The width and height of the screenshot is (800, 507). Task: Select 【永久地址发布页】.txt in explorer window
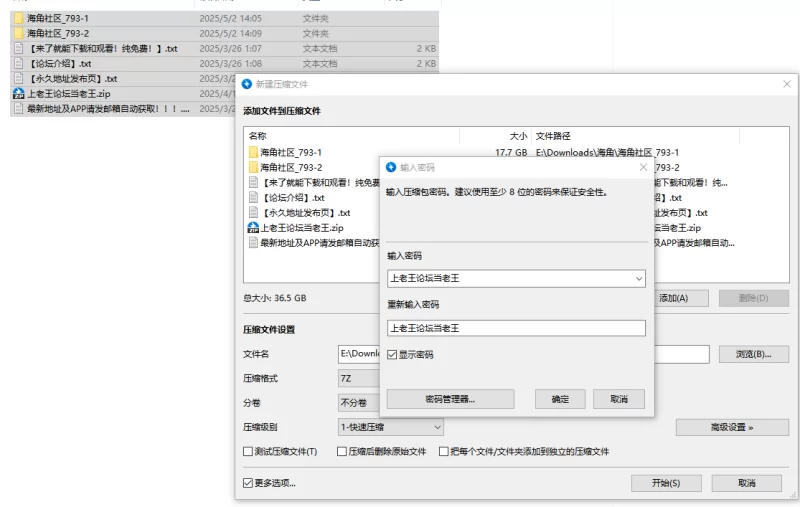pos(122,79)
